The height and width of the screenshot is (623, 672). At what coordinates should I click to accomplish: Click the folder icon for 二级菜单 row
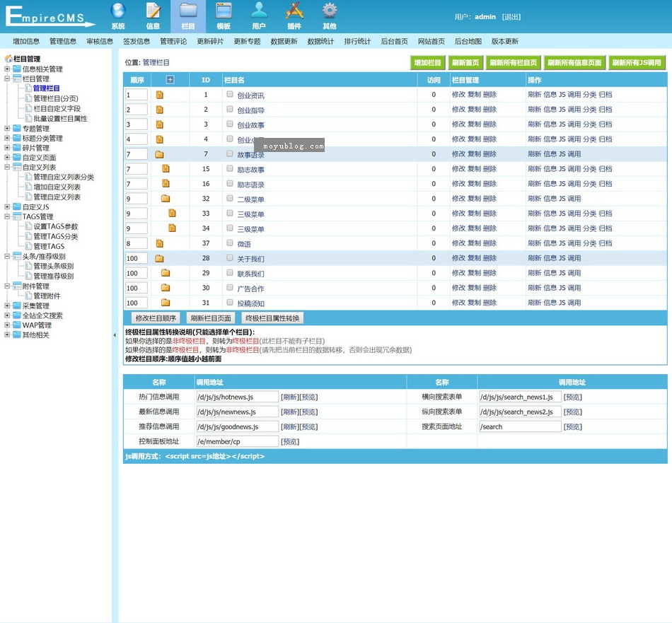[x=166, y=199]
